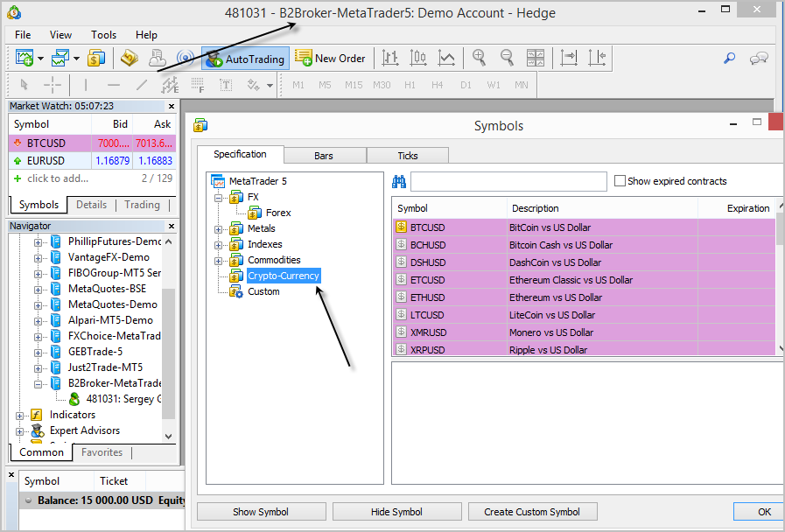This screenshot has width=785, height=532.
Task: Expand the Commodities tree node
Action: pyautogui.click(x=218, y=262)
